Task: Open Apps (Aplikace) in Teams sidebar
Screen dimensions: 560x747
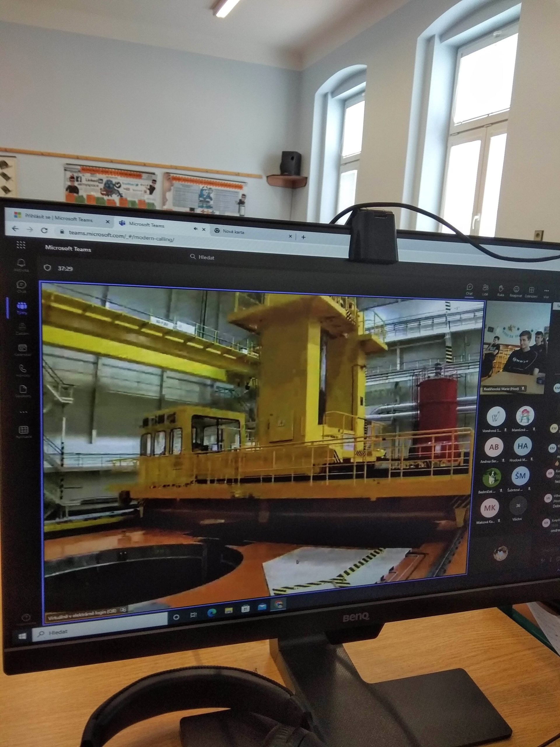Action: pos(24,432)
